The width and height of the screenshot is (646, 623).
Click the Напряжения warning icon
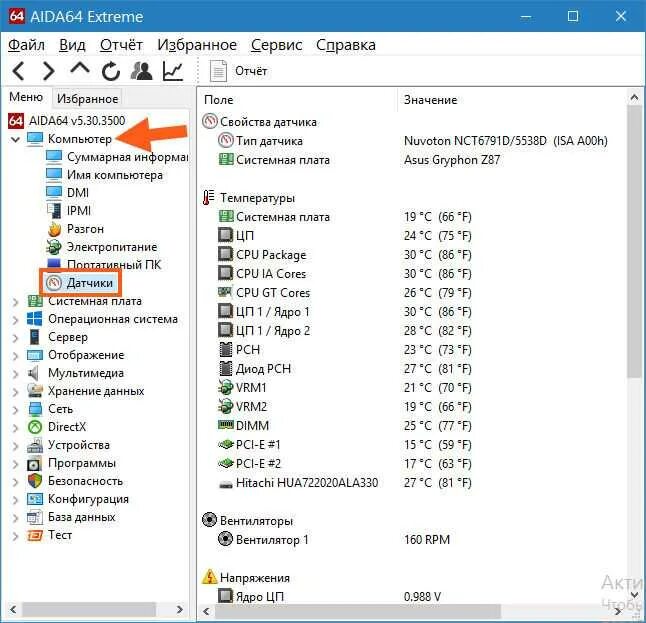pyautogui.click(x=209, y=577)
